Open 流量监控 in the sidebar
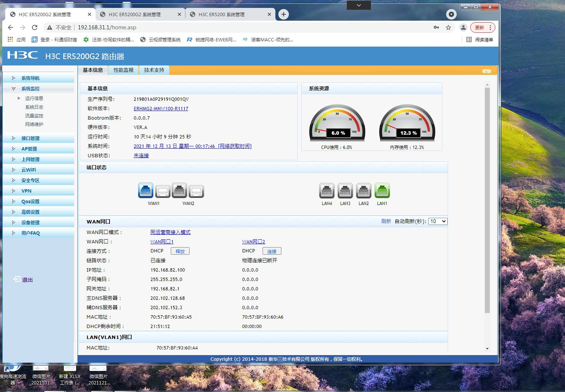 pos(34,116)
